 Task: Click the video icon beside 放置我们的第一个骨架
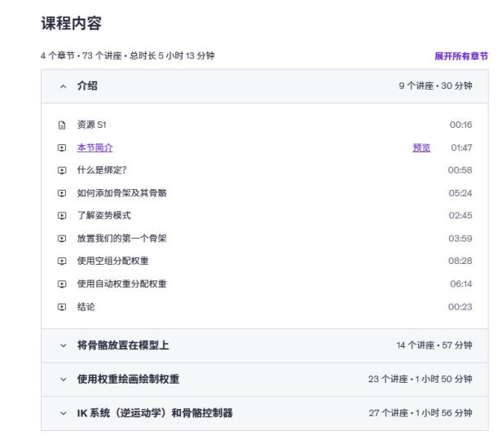click(62, 239)
